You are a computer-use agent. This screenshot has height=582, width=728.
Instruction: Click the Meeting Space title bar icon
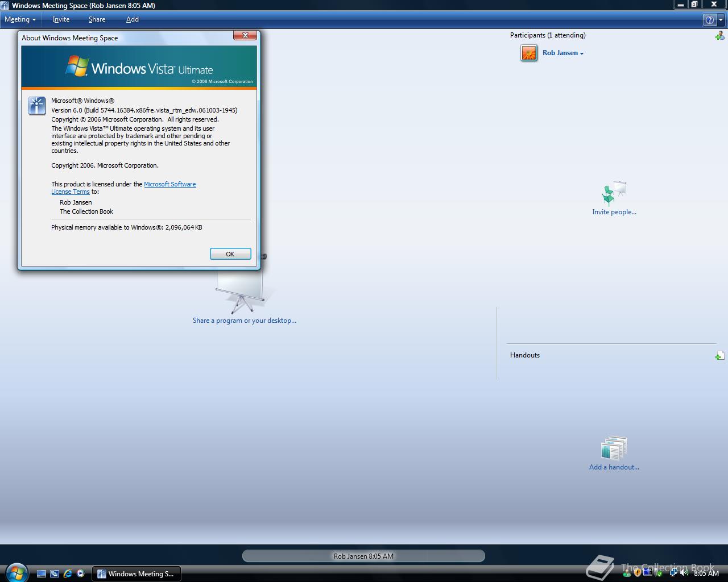5,5
